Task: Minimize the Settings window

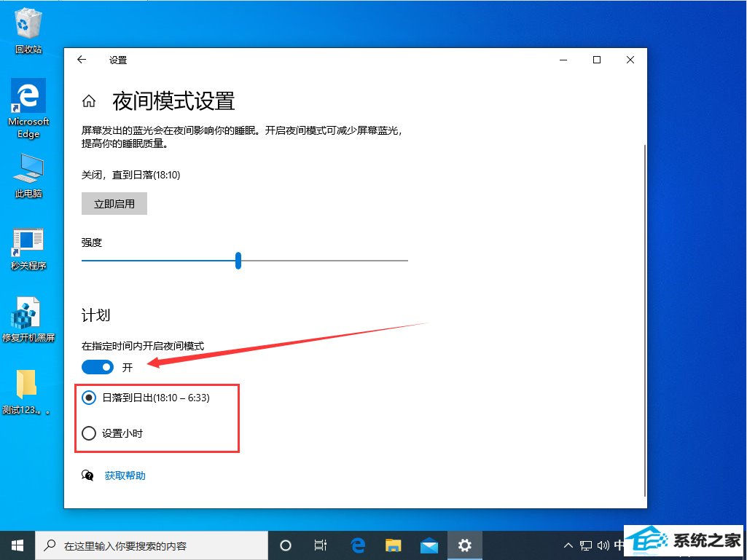Action: tap(563, 60)
